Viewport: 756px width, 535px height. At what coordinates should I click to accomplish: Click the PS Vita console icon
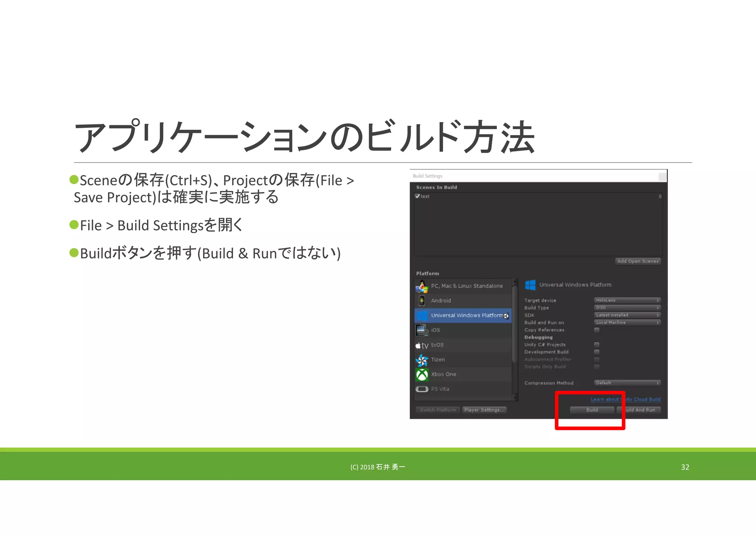tap(422, 389)
